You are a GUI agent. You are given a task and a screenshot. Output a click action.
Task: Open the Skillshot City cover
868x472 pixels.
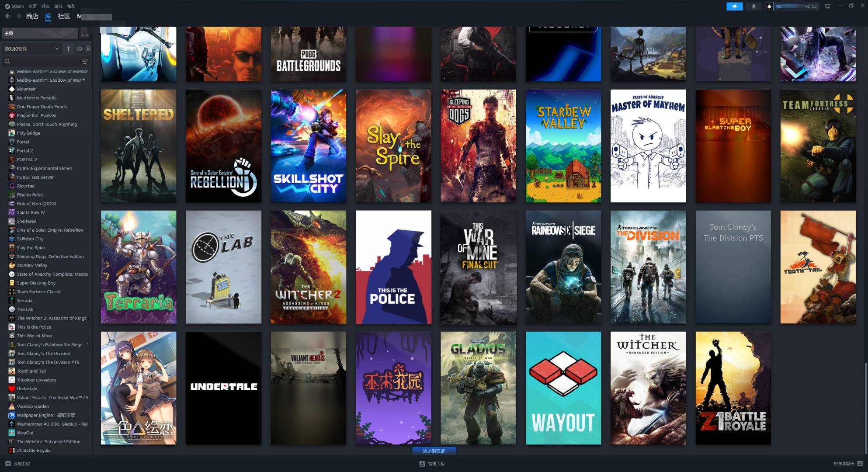pos(309,146)
